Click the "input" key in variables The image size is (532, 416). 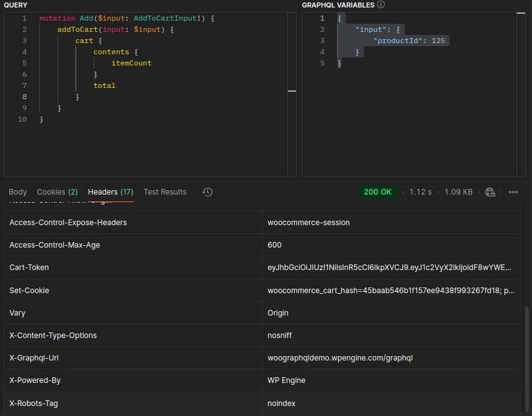(371, 29)
